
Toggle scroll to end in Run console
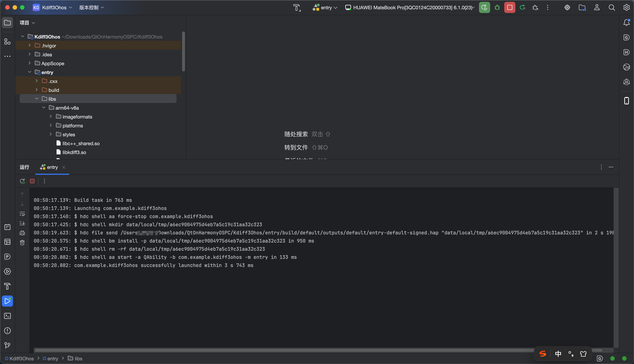[22, 223]
